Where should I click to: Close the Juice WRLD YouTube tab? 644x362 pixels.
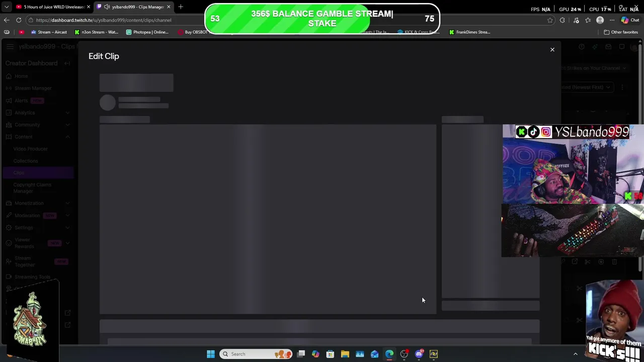click(x=89, y=7)
